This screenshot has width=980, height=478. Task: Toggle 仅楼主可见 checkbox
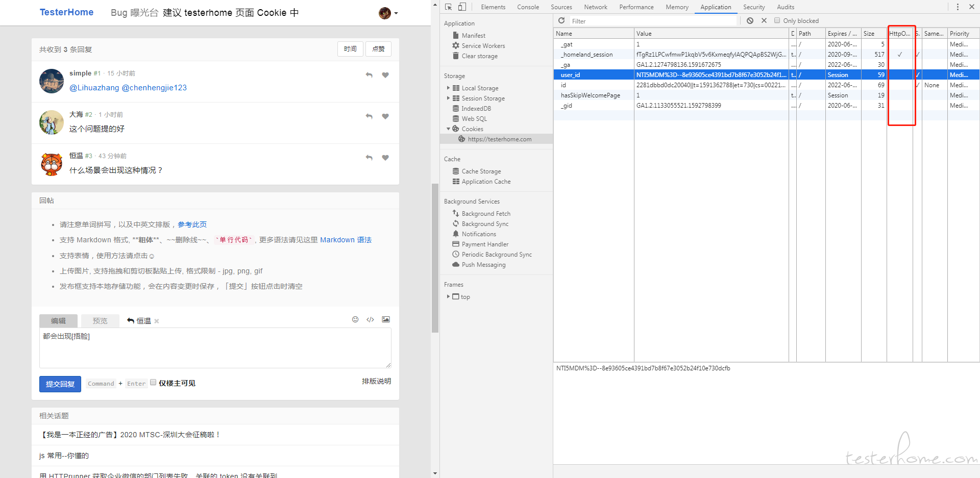tap(153, 382)
